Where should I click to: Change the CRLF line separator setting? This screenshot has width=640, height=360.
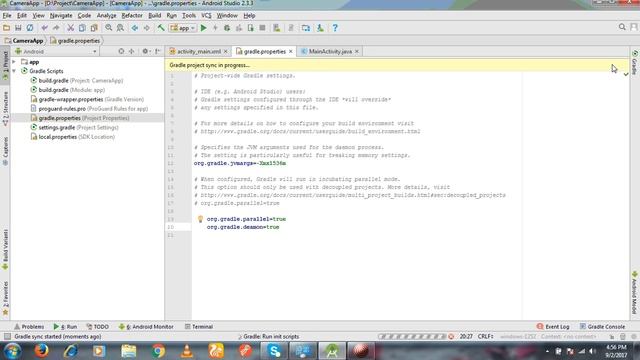pyautogui.click(x=486, y=337)
